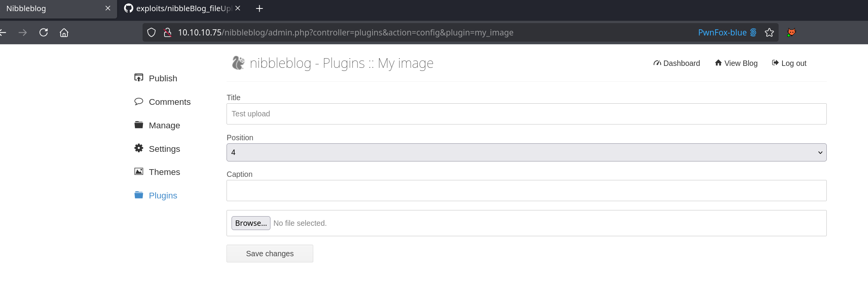Click the shield tracking protection icon
868x284 pixels.
click(x=151, y=32)
